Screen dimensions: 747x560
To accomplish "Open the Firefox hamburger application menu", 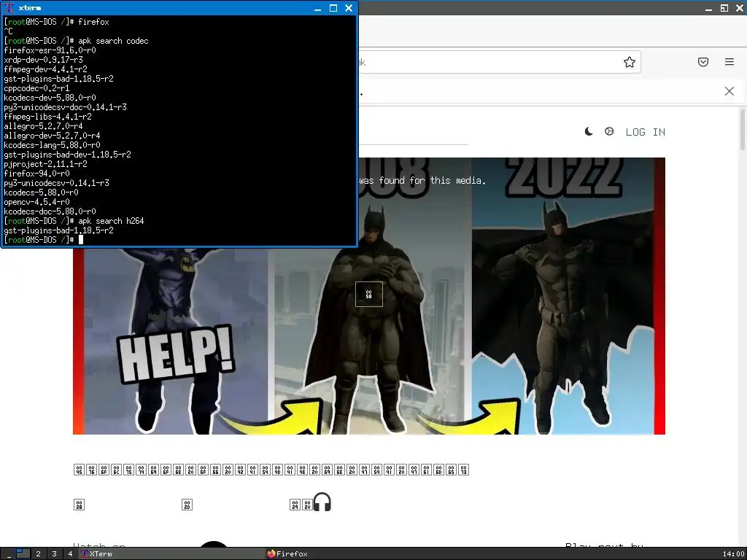I will tap(729, 62).
